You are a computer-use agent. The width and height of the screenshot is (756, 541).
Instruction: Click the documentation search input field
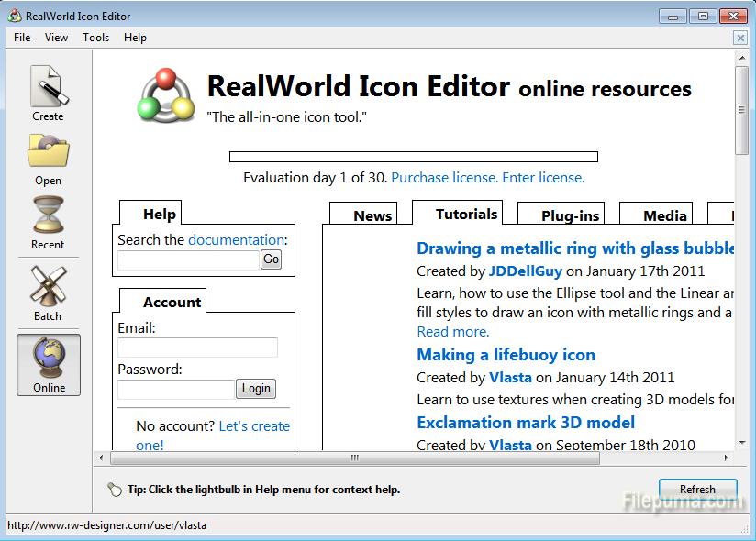point(188,259)
